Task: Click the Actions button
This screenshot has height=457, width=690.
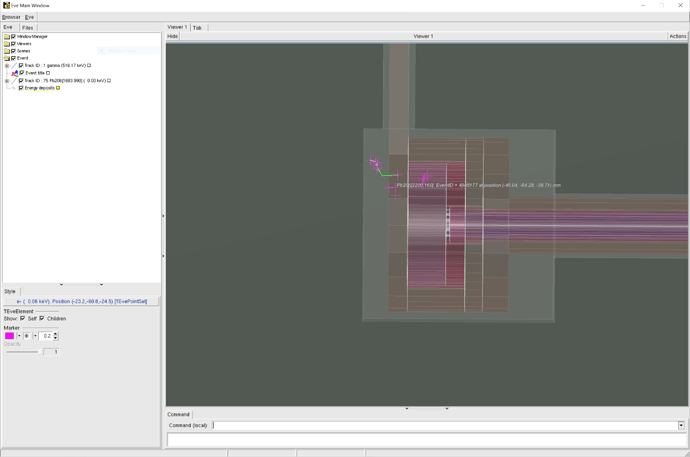Action: 678,37
